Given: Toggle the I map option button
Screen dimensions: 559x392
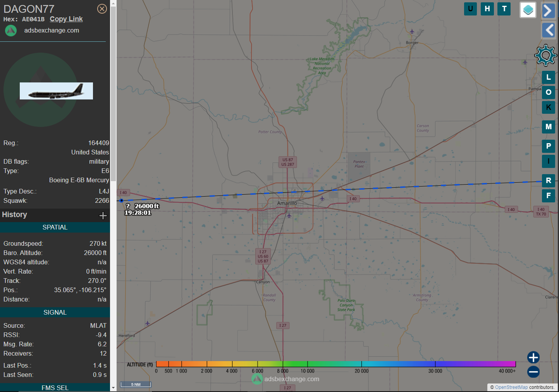Looking at the screenshot, I should tap(549, 161).
